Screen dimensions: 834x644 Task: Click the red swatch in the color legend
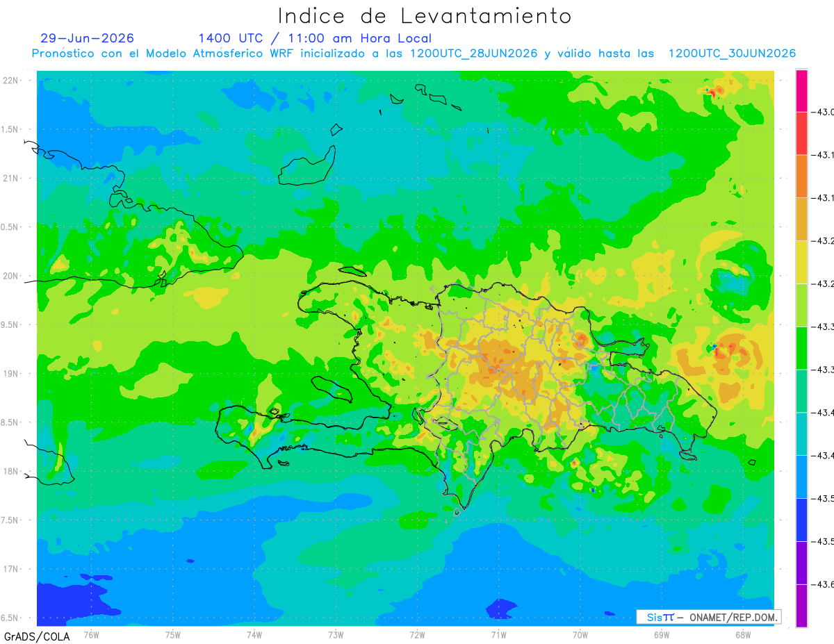point(801,133)
